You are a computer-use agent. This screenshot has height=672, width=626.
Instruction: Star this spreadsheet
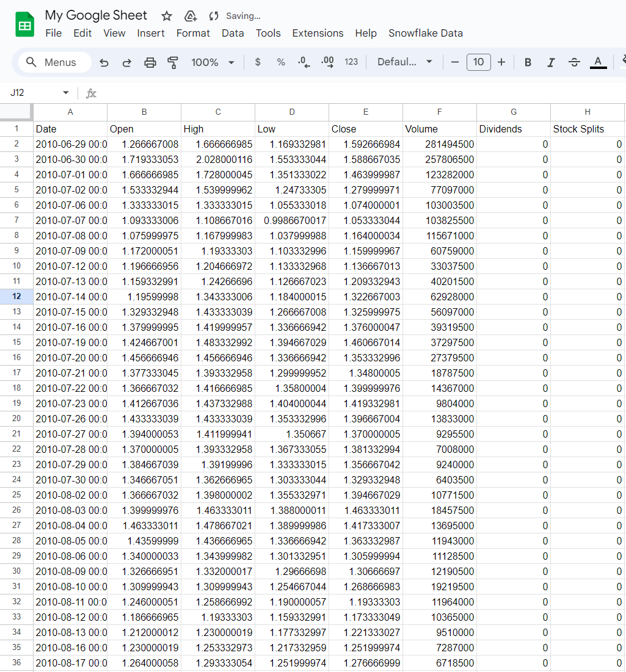coord(167,16)
